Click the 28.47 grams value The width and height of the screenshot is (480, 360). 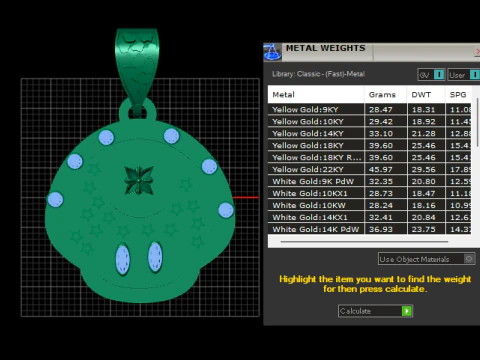pos(381,110)
